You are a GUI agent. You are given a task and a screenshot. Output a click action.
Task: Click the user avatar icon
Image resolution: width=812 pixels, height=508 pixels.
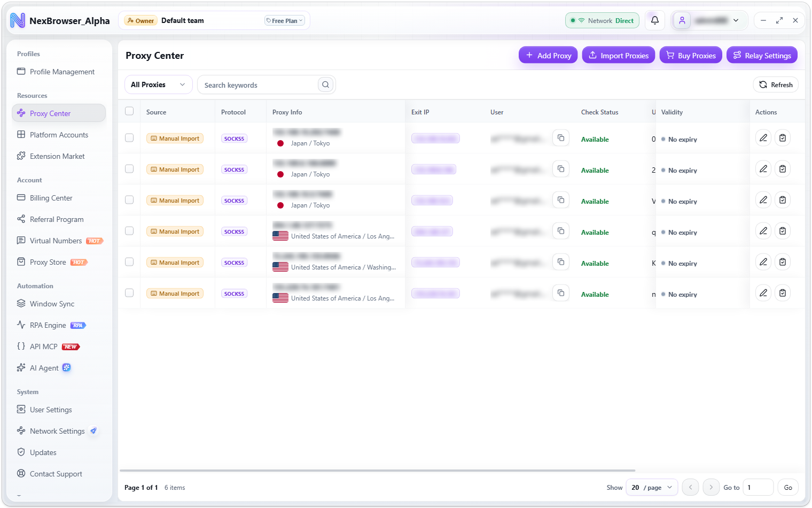click(682, 21)
